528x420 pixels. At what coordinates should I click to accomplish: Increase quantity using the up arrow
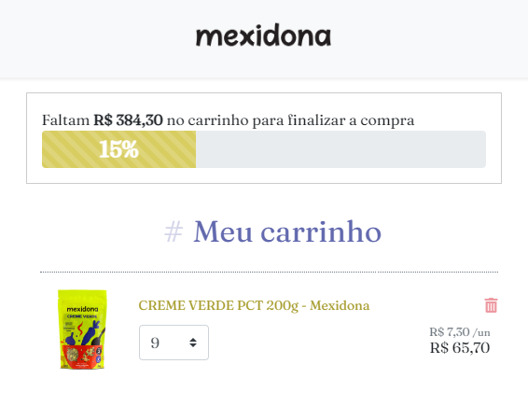[x=193, y=339]
